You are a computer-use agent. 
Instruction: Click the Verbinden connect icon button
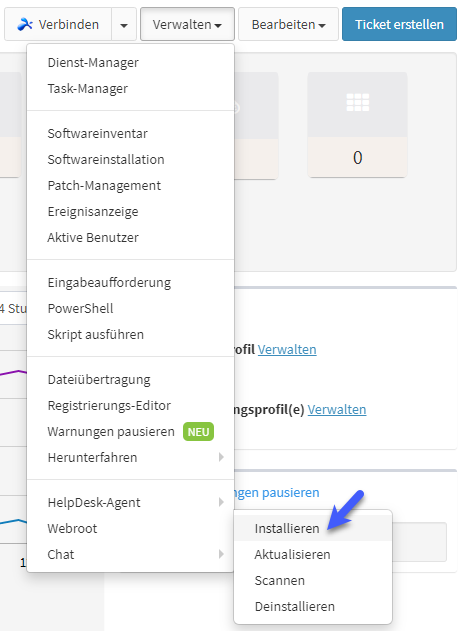58,25
